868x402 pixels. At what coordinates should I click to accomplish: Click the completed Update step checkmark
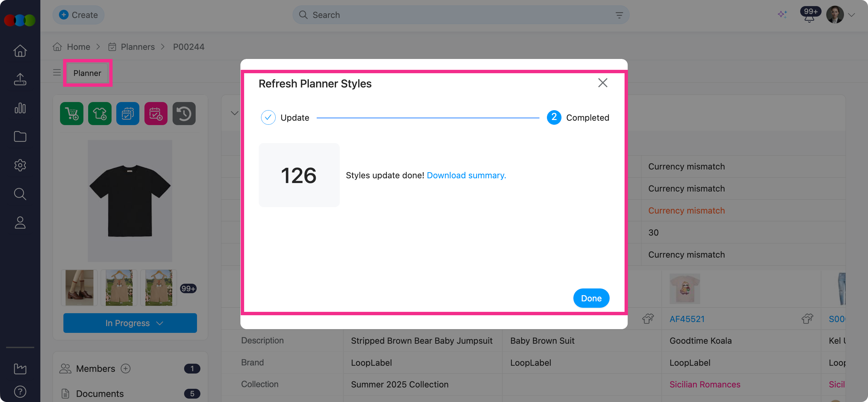268,118
